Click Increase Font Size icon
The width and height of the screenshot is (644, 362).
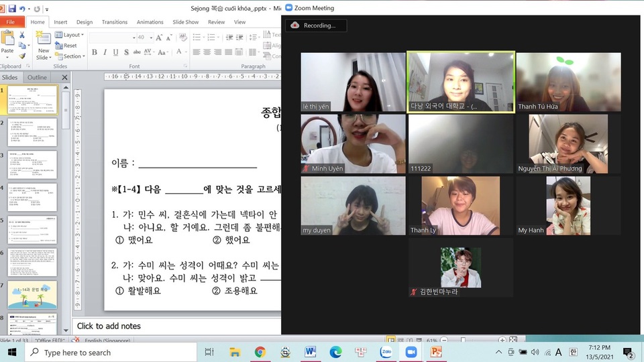pos(159,38)
